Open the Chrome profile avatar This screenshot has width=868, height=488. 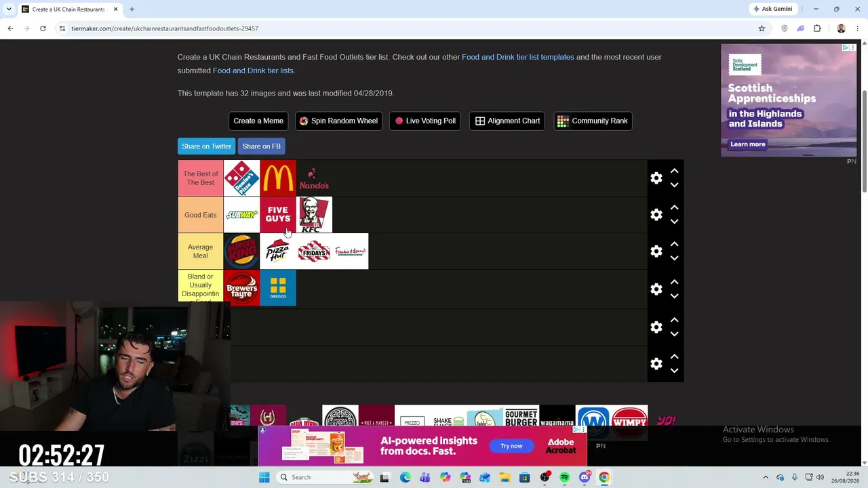tap(841, 28)
